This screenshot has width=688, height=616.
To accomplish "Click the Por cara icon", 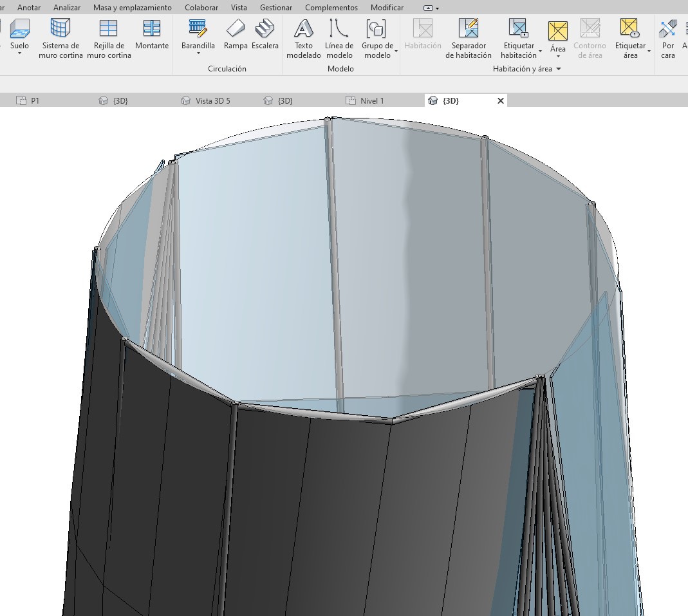I will click(668, 37).
